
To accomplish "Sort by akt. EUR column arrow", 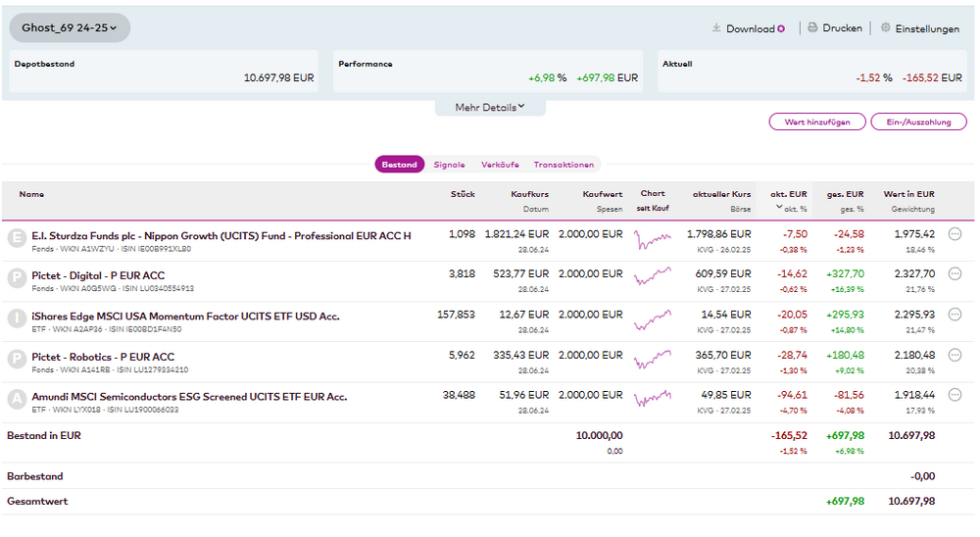I will 779,209.
